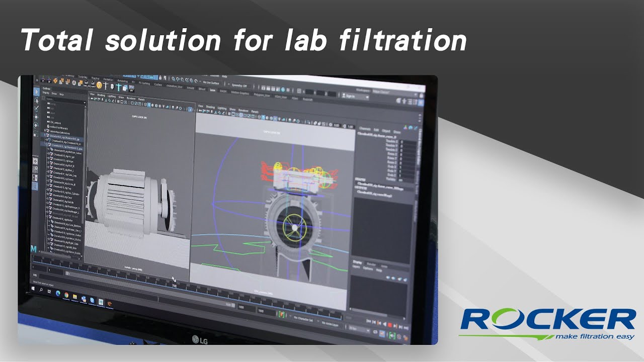Viewport: 644px width, 362px height.
Task: Click the highlighted Channel Box icon at top right
Action: pos(421,103)
